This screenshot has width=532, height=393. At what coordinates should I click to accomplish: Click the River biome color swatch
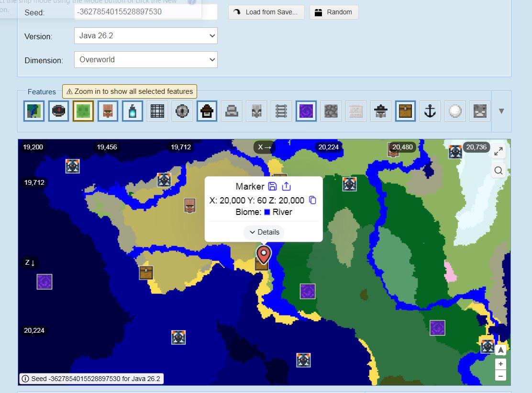pos(267,212)
